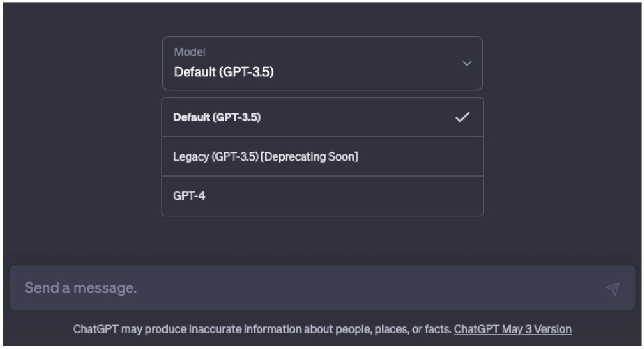The width and height of the screenshot is (644, 349).
Task: Click the [Deprecating Soon] text in Legacy row
Action: pos(309,156)
